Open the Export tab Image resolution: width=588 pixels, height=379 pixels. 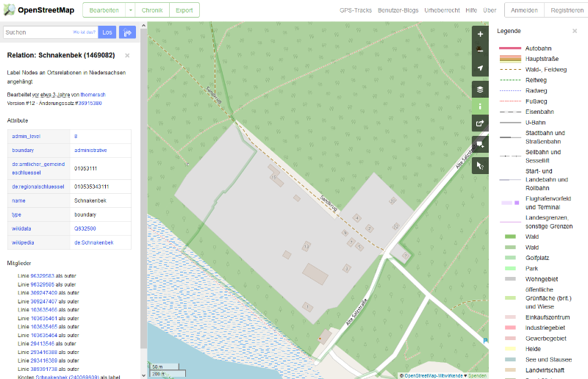(184, 10)
